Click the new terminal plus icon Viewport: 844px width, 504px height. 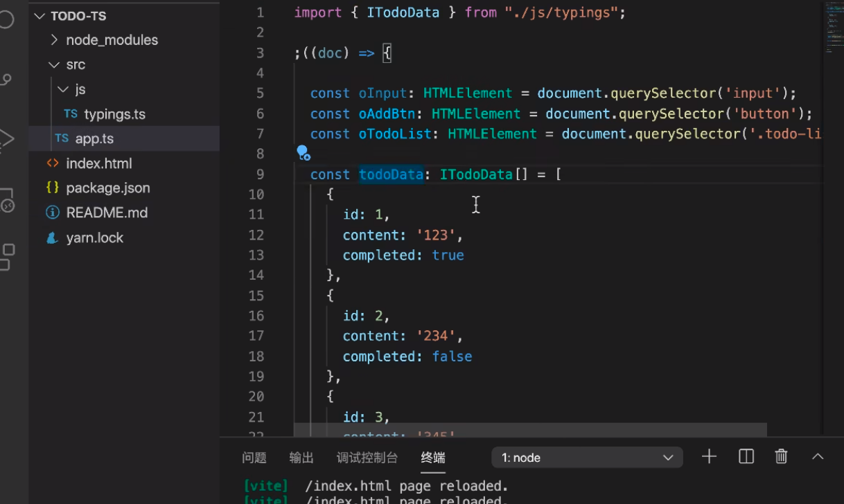click(x=708, y=456)
